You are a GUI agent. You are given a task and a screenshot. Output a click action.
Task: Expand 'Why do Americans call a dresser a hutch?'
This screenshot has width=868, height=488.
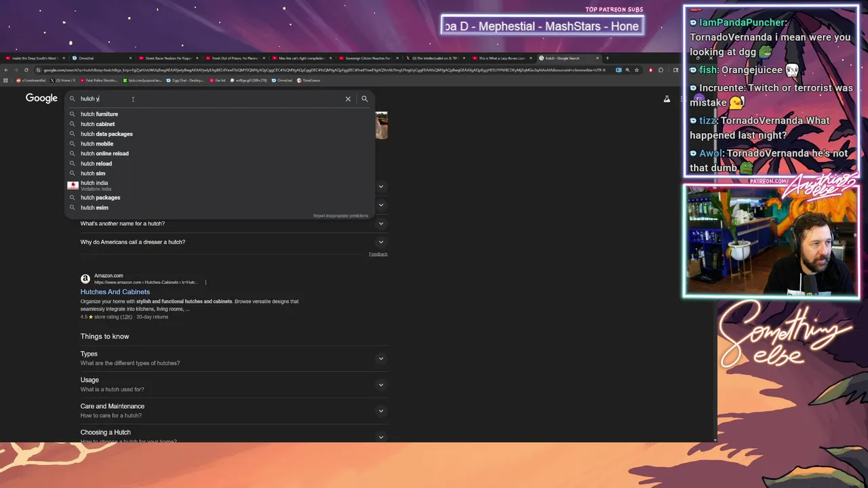coord(233,242)
